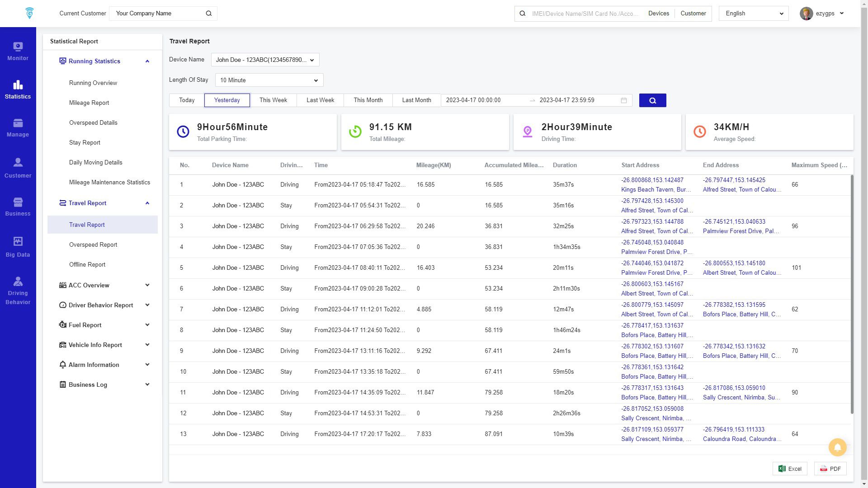This screenshot has height=488, width=868.
Task: Click the blue search report button
Action: pyautogui.click(x=652, y=100)
